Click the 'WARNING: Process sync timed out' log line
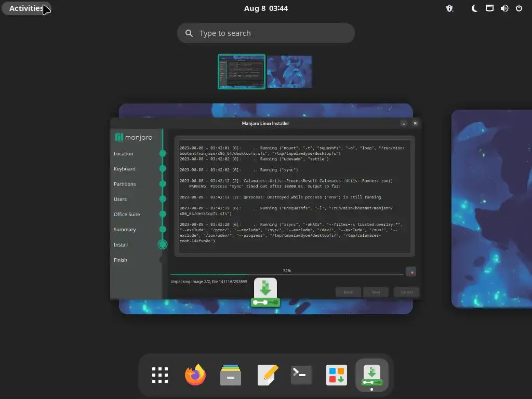 pyautogui.click(x=264, y=187)
